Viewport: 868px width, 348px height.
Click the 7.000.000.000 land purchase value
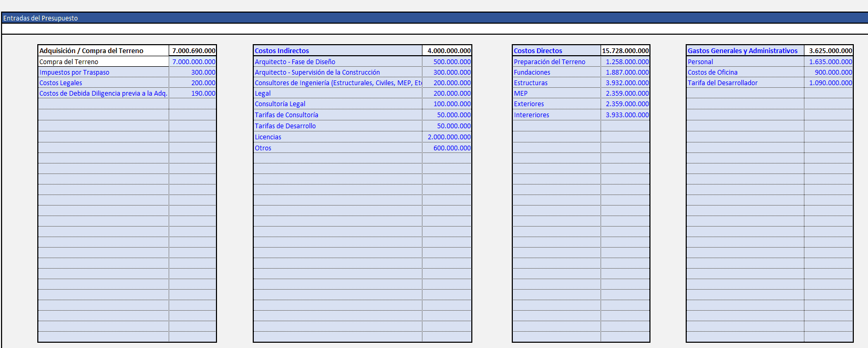(193, 62)
